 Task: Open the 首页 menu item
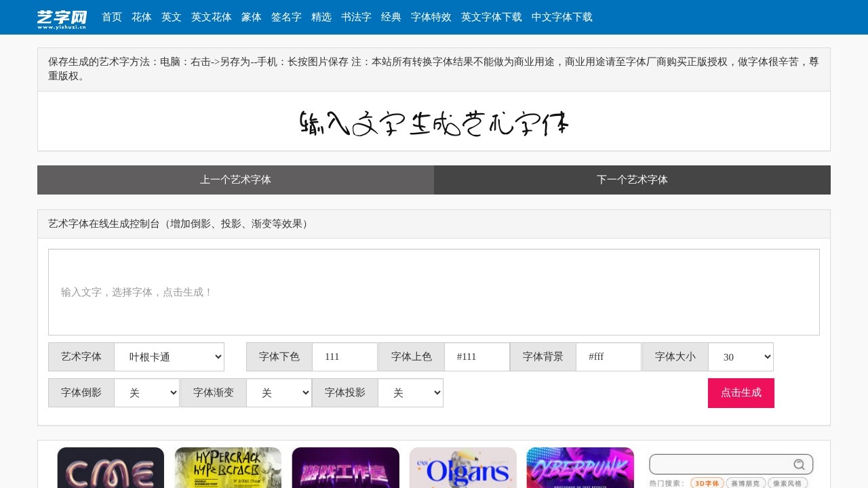[111, 17]
